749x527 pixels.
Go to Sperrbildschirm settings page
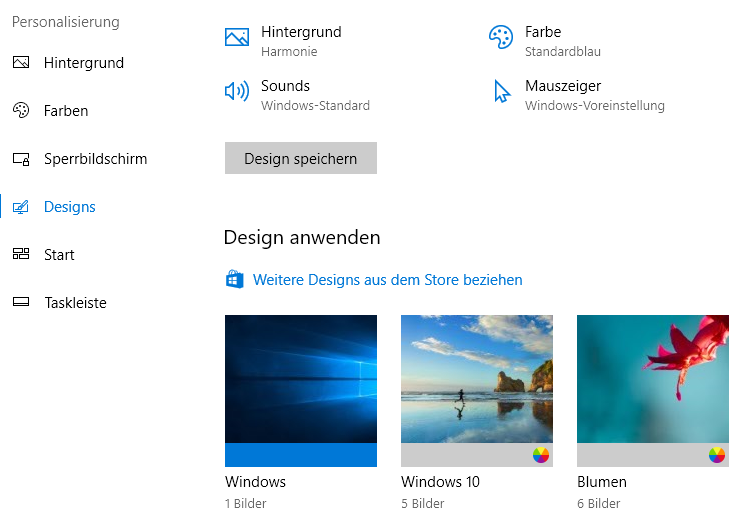(x=95, y=159)
